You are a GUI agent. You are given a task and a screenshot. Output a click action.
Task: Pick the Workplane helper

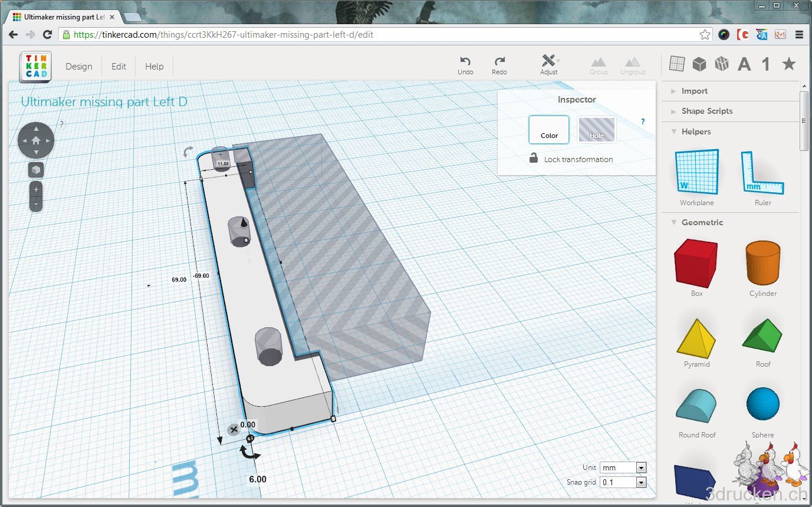(x=697, y=177)
